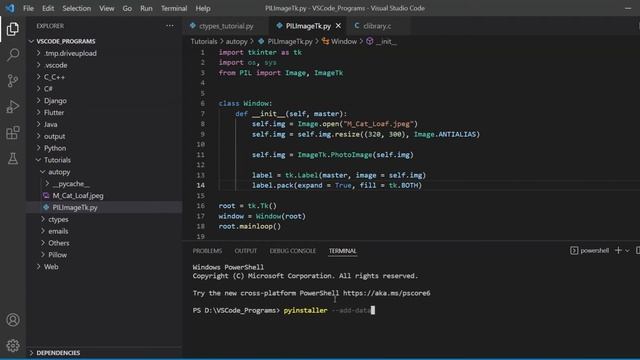
Task: Click the powershell terminal profile icon
Action: [x=574, y=251]
